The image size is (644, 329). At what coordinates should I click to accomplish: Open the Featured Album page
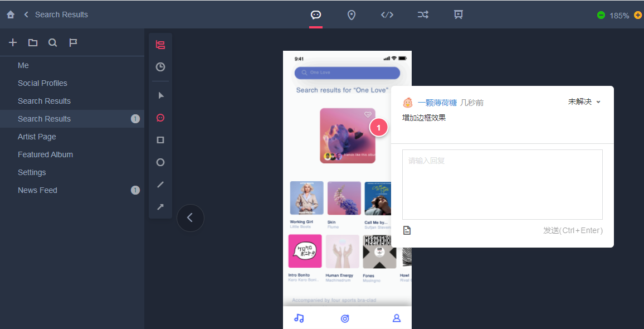pyautogui.click(x=72, y=154)
